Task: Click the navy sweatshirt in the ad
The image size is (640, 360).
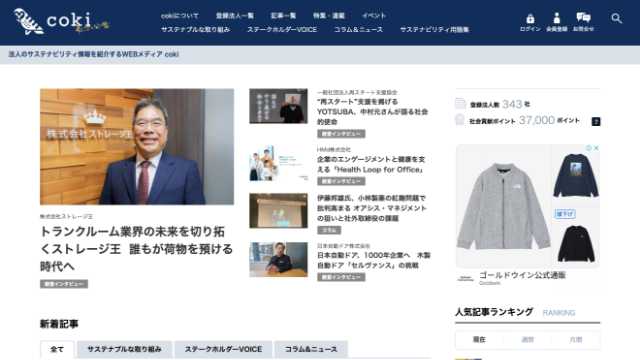Action: (x=576, y=176)
